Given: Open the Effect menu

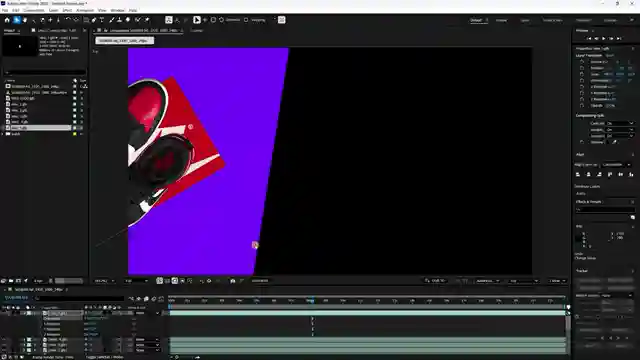Looking at the screenshot, I should (x=67, y=10).
